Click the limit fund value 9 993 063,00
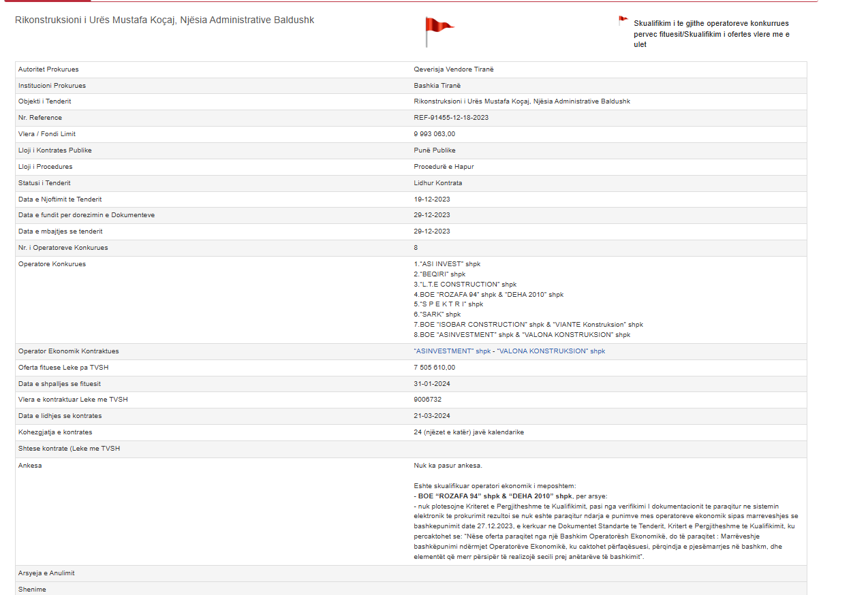Image resolution: width=868 pixels, height=595 pixels. click(x=434, y=134)
